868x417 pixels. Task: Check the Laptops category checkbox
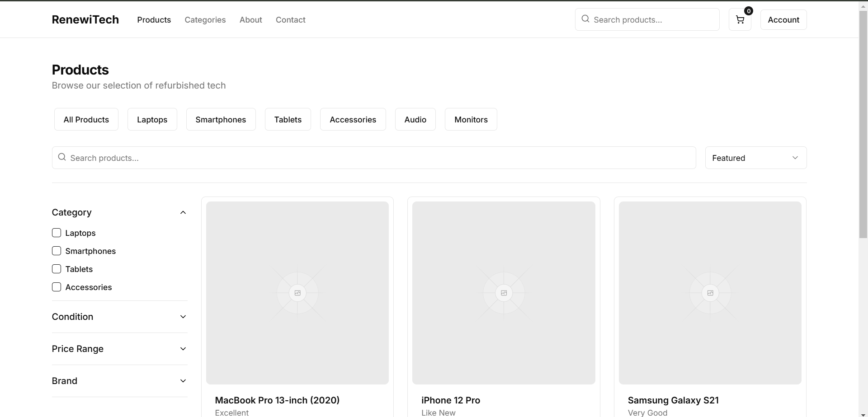56,233
